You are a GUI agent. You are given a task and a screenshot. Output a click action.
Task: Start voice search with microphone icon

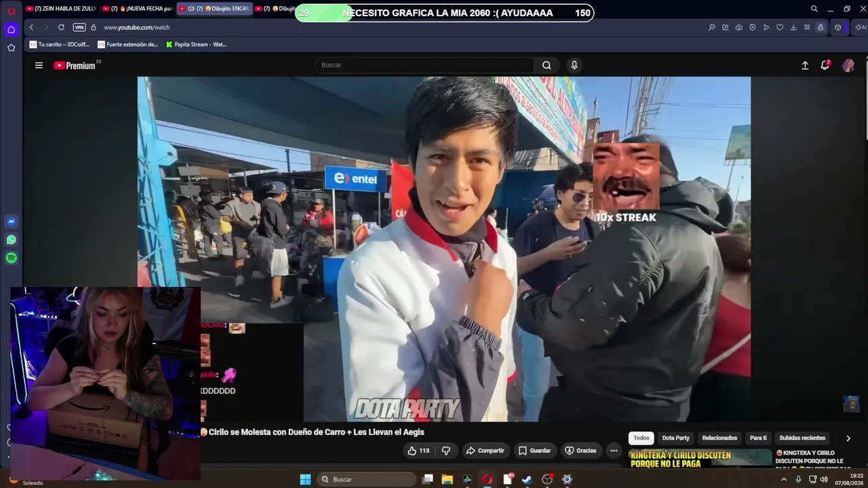[x=574, y=65]
